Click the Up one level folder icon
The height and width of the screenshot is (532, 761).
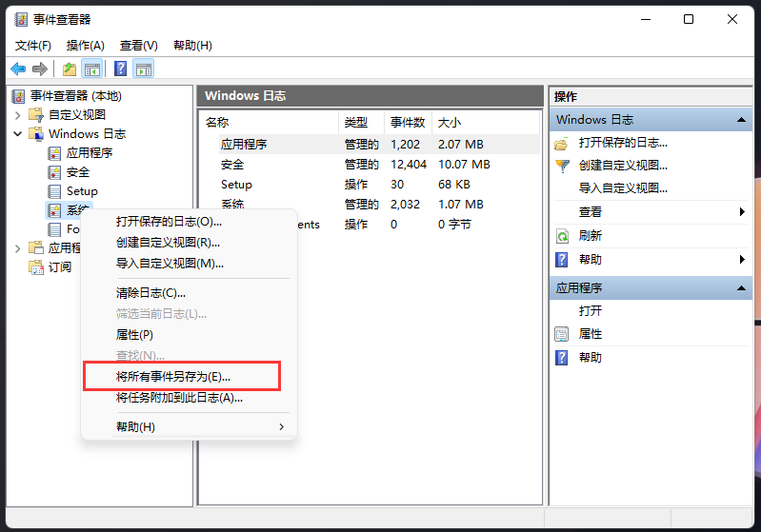point(69,69)
